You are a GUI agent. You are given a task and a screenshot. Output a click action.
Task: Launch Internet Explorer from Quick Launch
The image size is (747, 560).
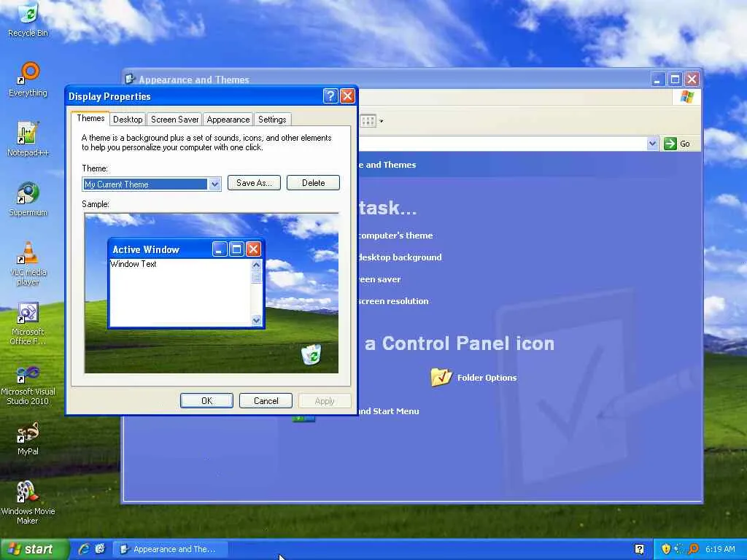[x=84, y=549]
